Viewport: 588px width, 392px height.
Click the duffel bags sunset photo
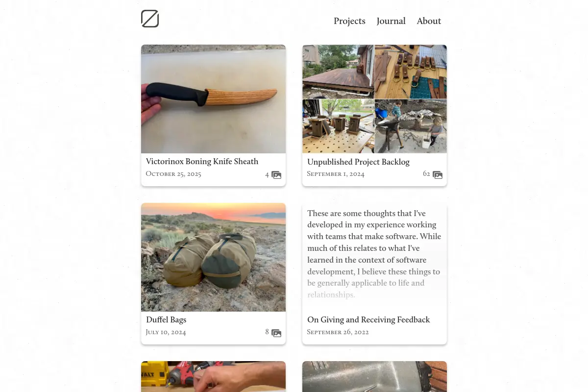coord(213,257)
